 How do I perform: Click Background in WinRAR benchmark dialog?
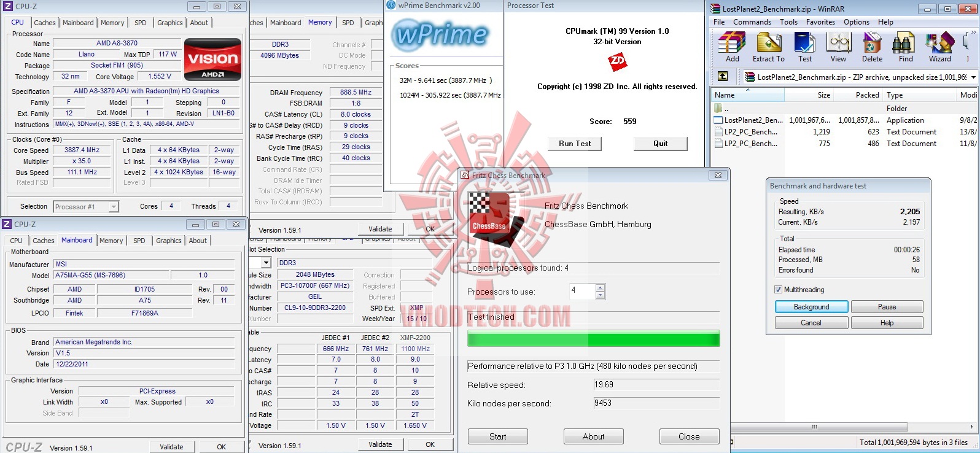click(812, 307)
